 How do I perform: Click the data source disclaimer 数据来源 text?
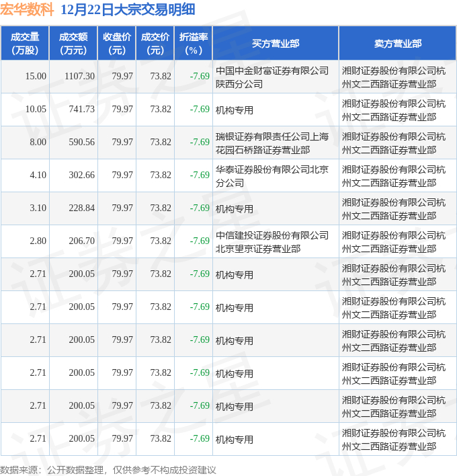click(x=108, y=470)
